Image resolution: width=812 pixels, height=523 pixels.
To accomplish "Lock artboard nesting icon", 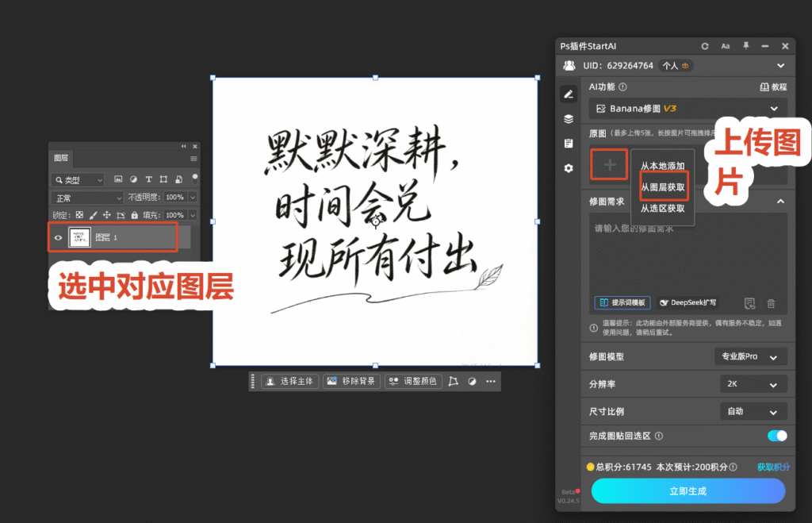I will coord(121,214).
